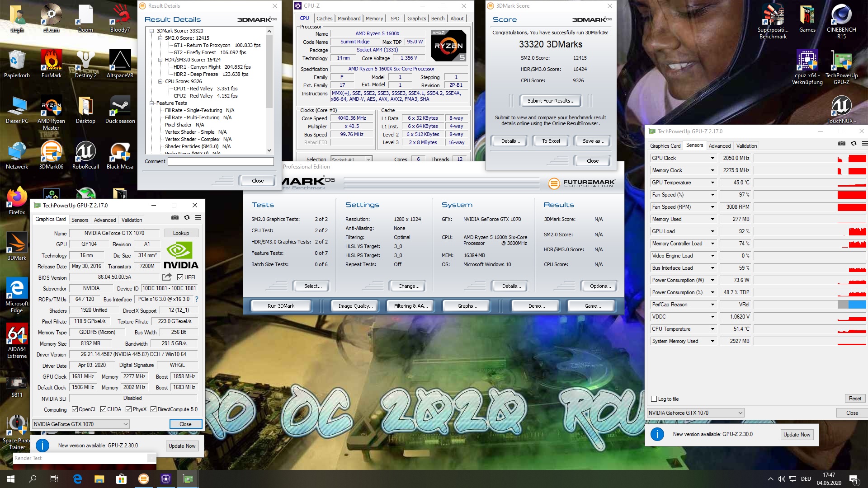Image resolution: width=868 pixels, height=488 pixels.
Task: Collapse the SM2.0 Score tree node
Action: 160,38
